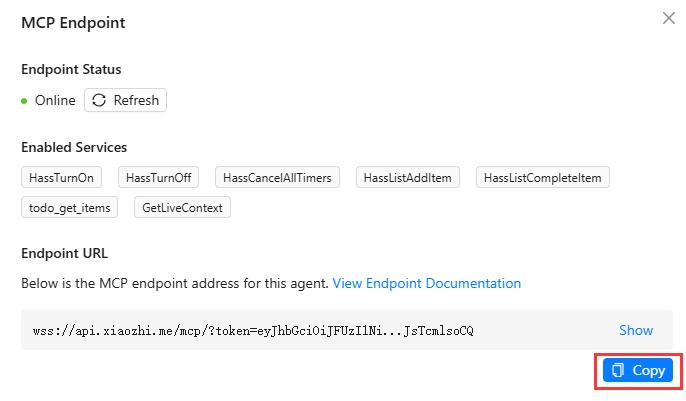The width and height of the screenshot is (686, 401).
Task: Click the todo_get_items service tag
Action: tap(70, 207)
